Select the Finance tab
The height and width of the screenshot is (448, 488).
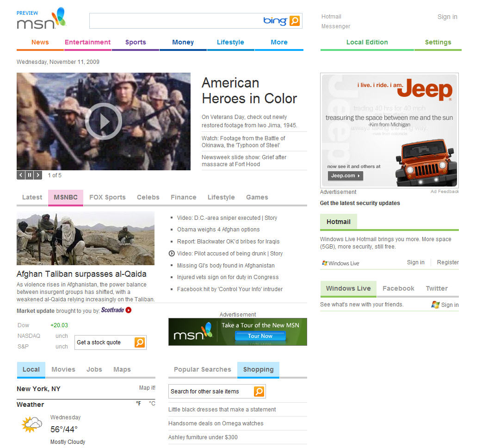183,197
